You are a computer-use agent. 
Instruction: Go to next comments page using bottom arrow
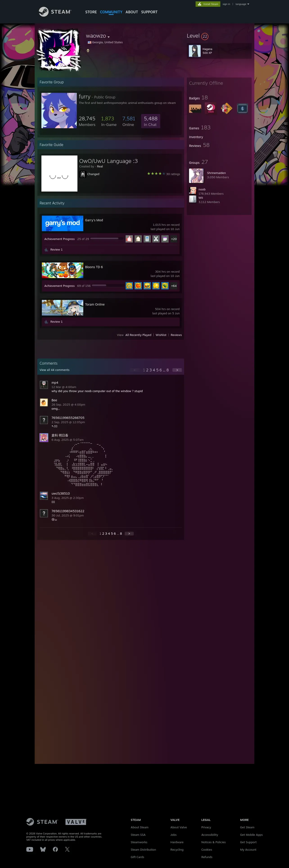pyautogui.click(x=129, y=533)
